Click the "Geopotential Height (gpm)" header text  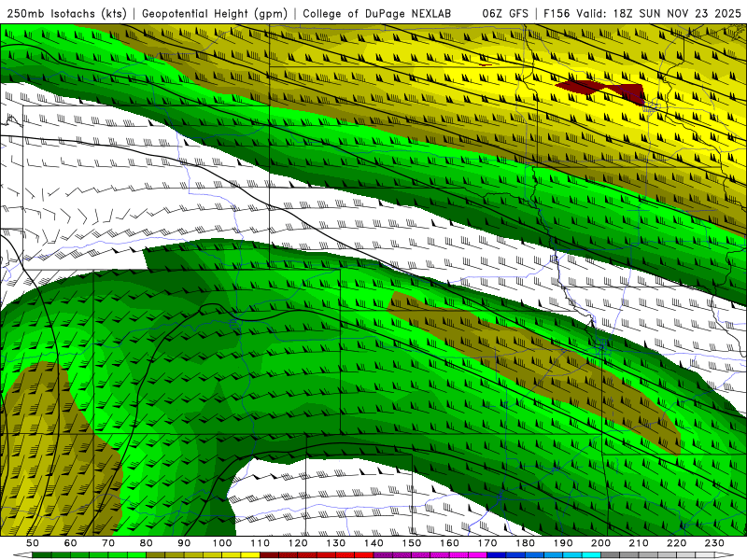tap(215, 13)
